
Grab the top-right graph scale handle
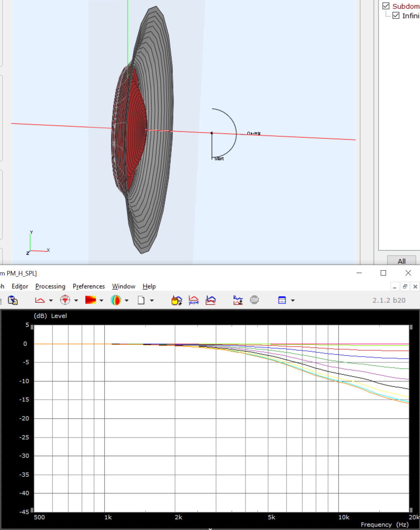[x=411, y=327]
